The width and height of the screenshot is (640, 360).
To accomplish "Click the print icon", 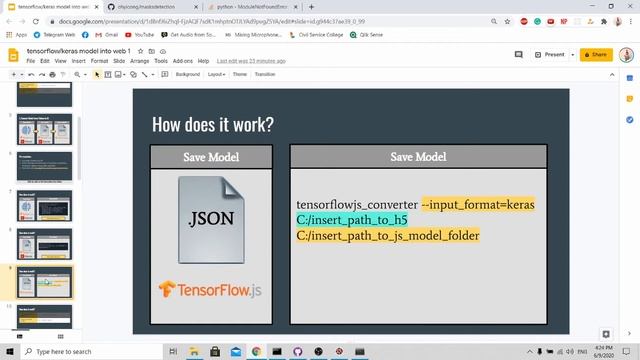I will [x=52, y=74].
